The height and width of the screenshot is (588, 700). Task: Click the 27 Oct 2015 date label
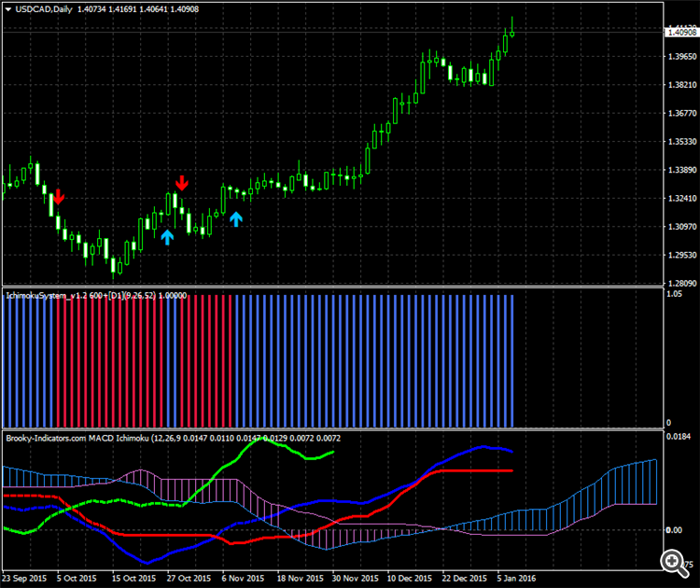tap(189, 578)
